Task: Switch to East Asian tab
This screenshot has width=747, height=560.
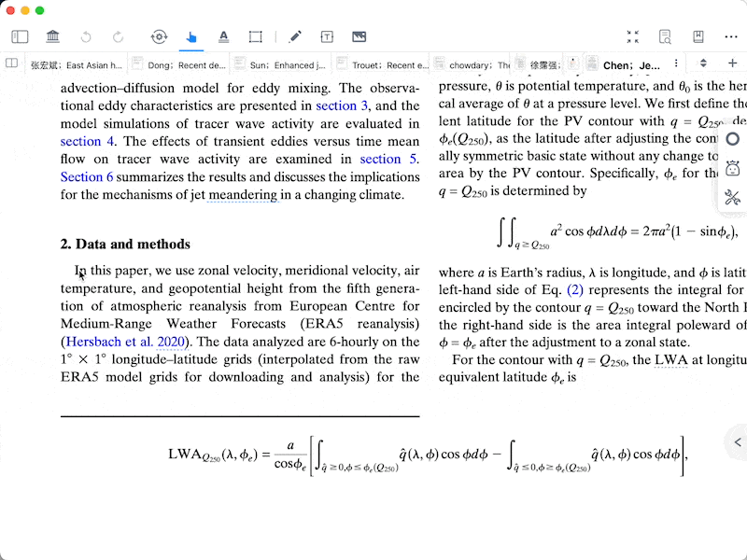Action: [x=77, y=65]
